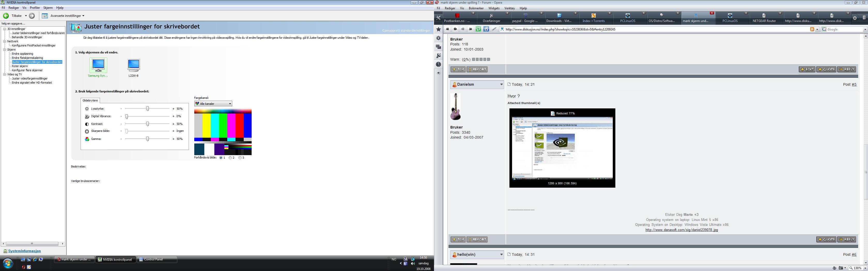Open the chat panel icon in Opera sidebar
Image resolution: width=868 pixels, height=271 pixels.
438,47
